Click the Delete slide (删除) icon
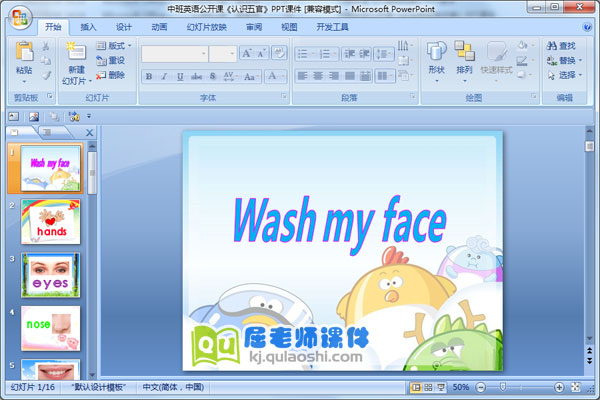Viewport: 600px width, 400px height. (111, 75)
